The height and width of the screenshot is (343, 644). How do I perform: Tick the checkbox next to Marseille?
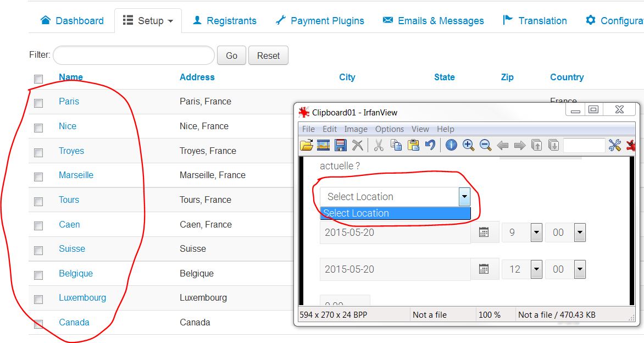coord(38,177)
